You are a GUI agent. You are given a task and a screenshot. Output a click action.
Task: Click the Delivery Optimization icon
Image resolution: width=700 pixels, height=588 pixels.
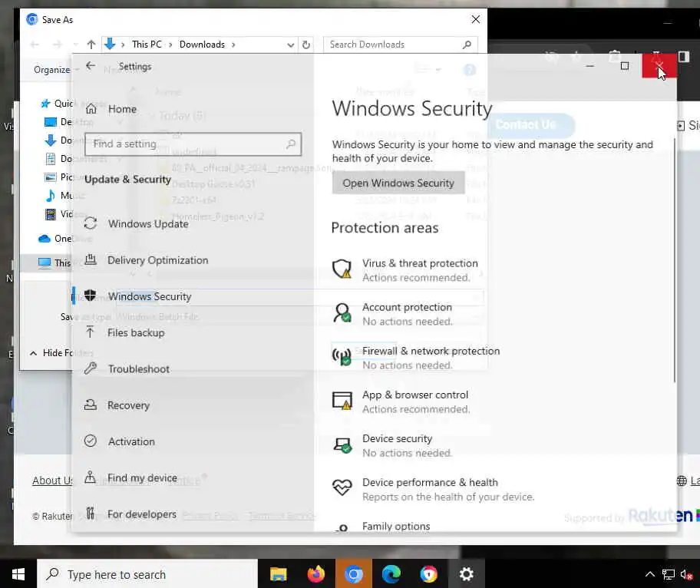coord(91,259)
